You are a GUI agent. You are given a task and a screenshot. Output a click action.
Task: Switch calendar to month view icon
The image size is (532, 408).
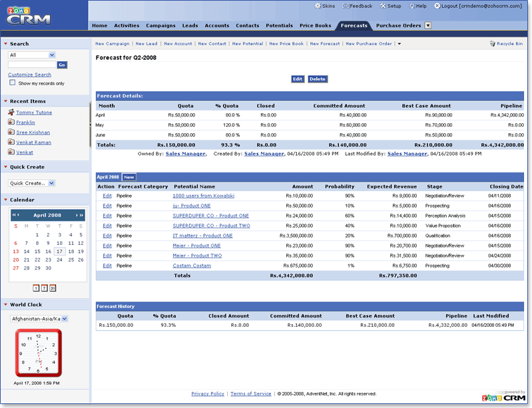coord(53,288)
